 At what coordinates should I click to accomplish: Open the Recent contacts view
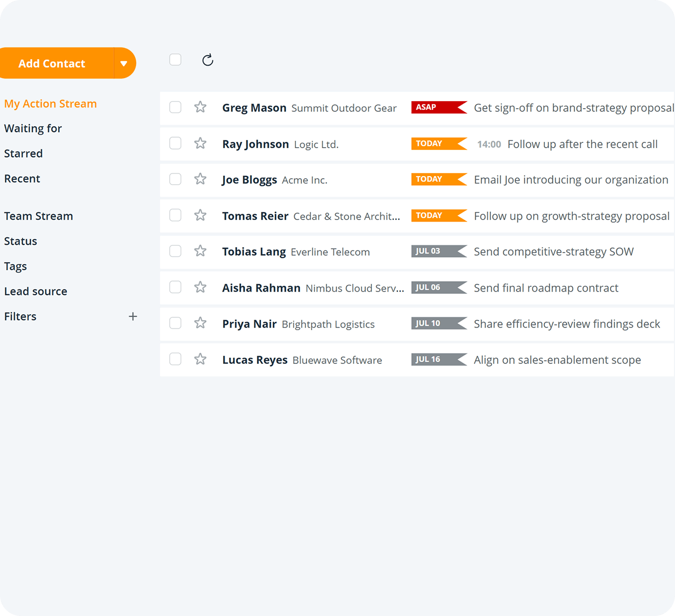(x=22, y=178)
